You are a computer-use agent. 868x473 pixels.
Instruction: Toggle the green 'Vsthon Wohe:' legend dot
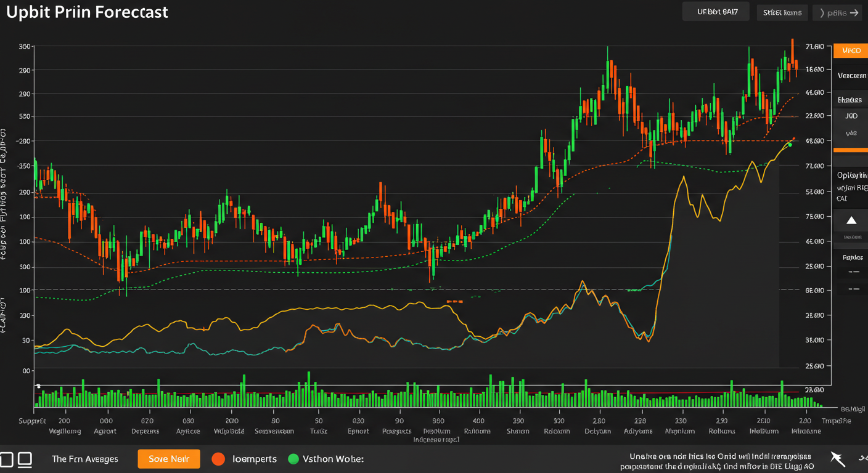[x=293, y=459]
